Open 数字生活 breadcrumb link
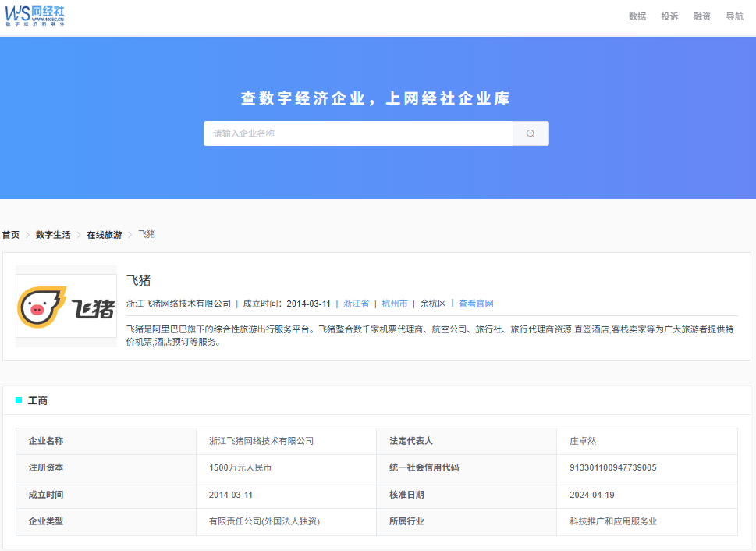 53,235
